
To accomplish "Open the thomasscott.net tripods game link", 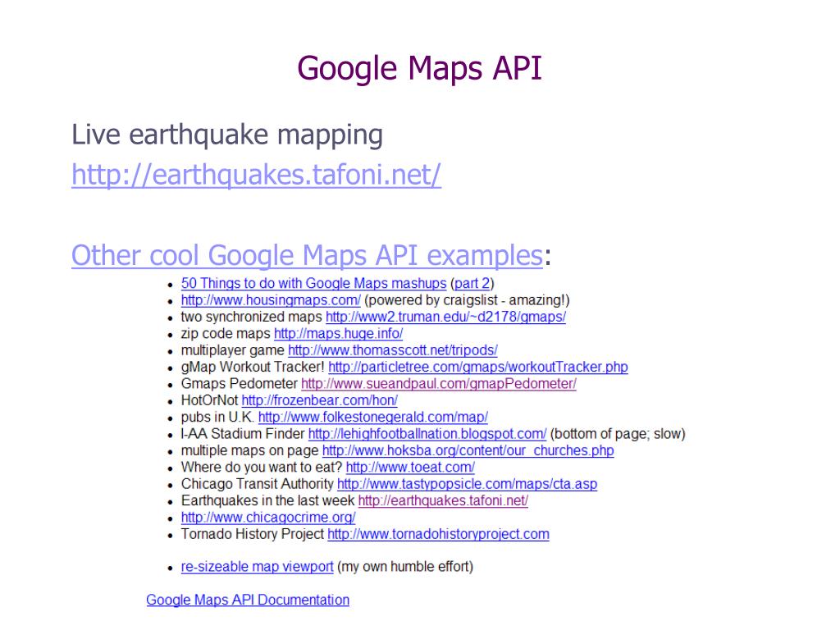I will click(393, 349).
